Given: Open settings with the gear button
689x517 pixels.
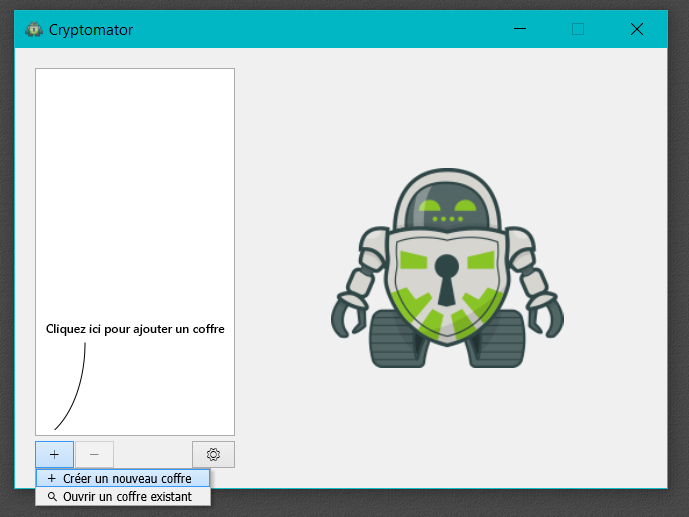Looking at the screenshot, I should pos(214,454).
